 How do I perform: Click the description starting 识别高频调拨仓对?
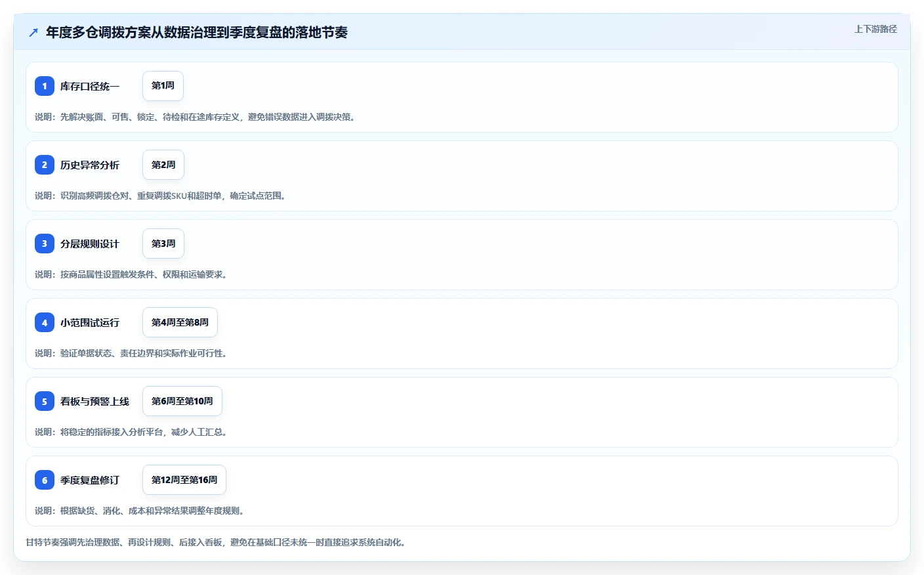[161, 196]
